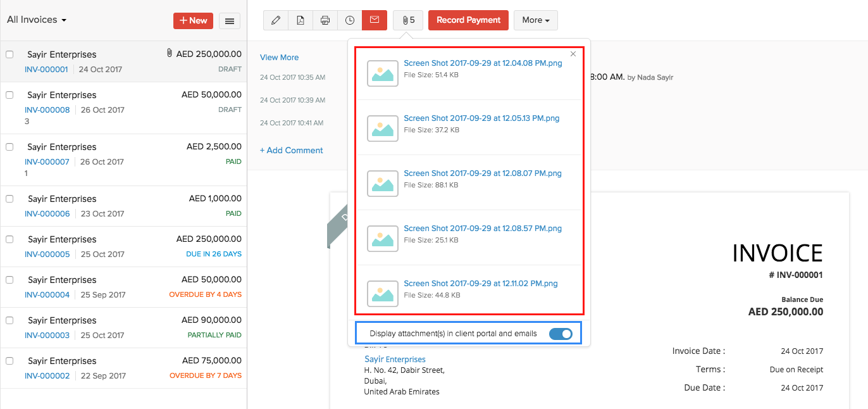Expand View More comments

click(279, 57)
